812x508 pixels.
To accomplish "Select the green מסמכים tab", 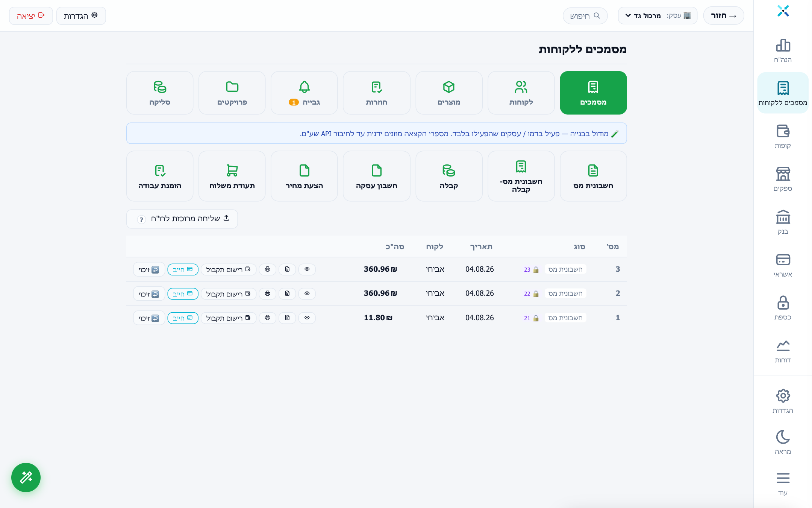I will pos(593,93).
